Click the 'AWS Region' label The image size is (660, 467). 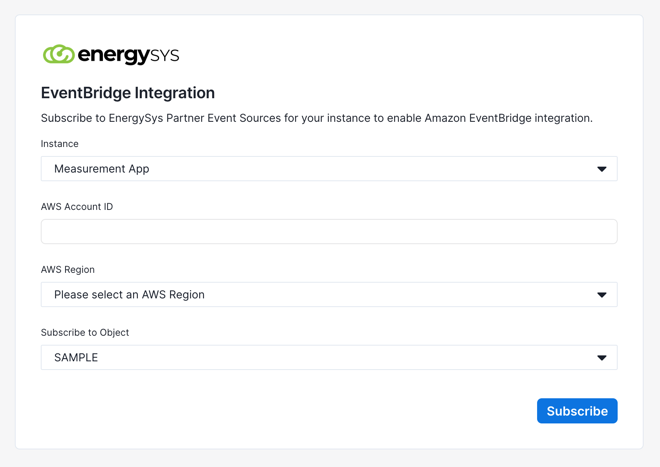point(68,270)
